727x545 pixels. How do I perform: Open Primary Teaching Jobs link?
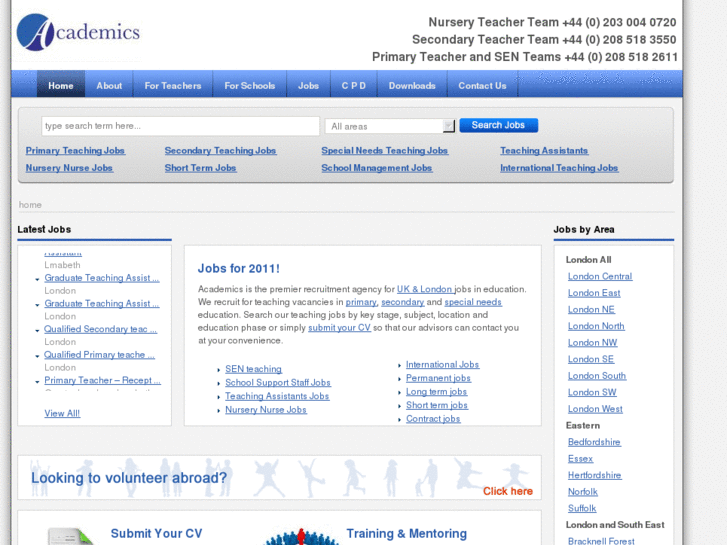pyautogui.click(x=75, y=151)
